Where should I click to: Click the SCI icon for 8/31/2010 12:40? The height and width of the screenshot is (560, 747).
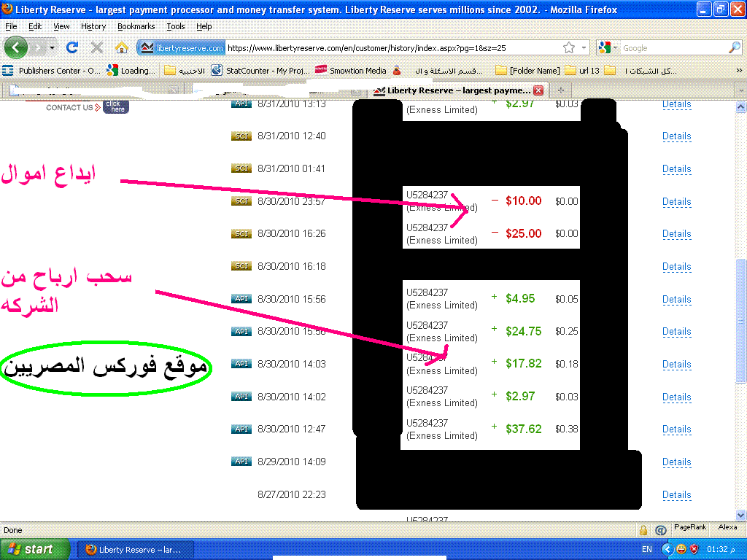pos(241,136)
